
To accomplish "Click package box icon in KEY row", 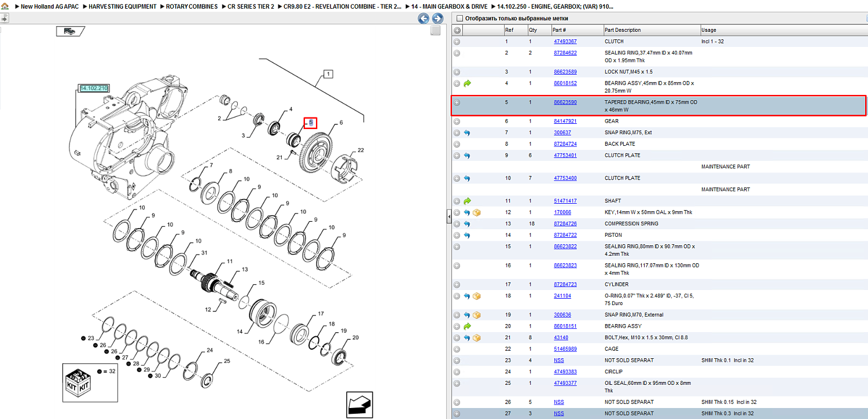I will coord(477,212).
